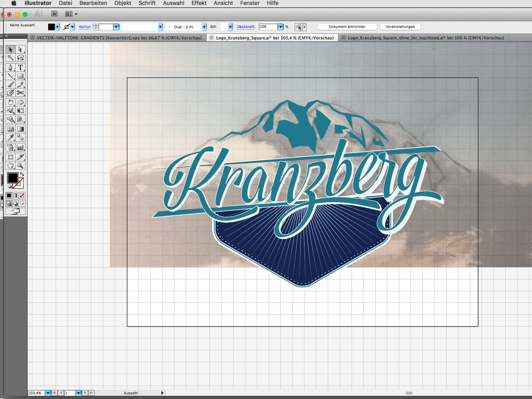Screen dimensions: 532x399
Task: Select the Rectangle tool
Action: pyautogui.click(x=20, y=76)
